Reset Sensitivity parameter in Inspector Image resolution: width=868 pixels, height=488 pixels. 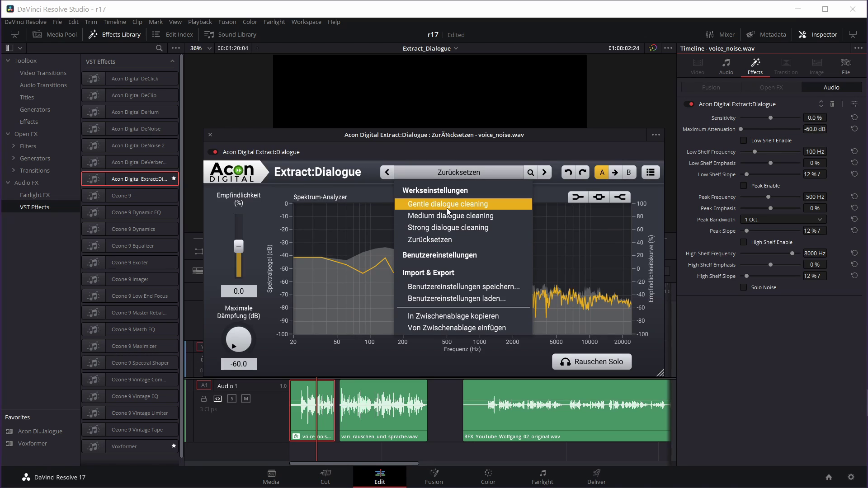click(854, 117)
